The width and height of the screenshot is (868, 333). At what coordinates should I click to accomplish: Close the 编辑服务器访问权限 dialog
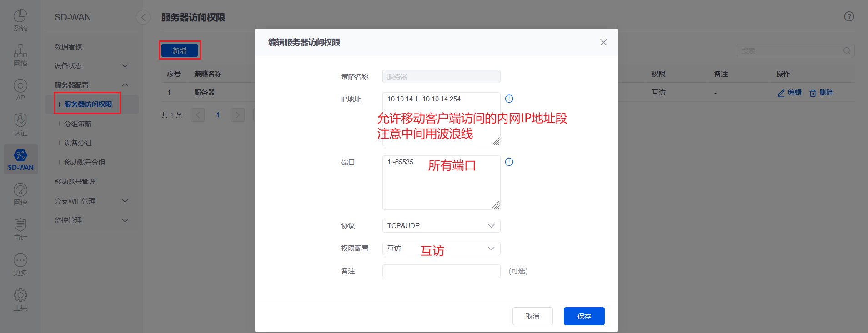[x=603, y=42]
